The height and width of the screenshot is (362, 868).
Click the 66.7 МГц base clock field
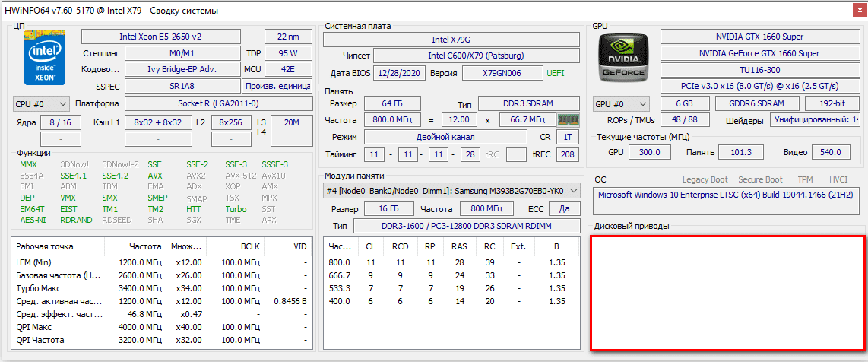527,119
